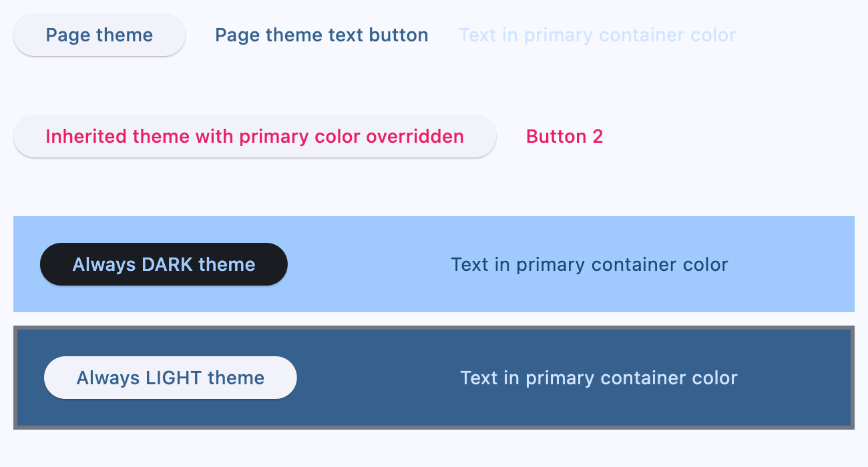Select the text inside the dark blue banner
The width and height of the screenshot is (868, 467).
(x=598, y=378)
